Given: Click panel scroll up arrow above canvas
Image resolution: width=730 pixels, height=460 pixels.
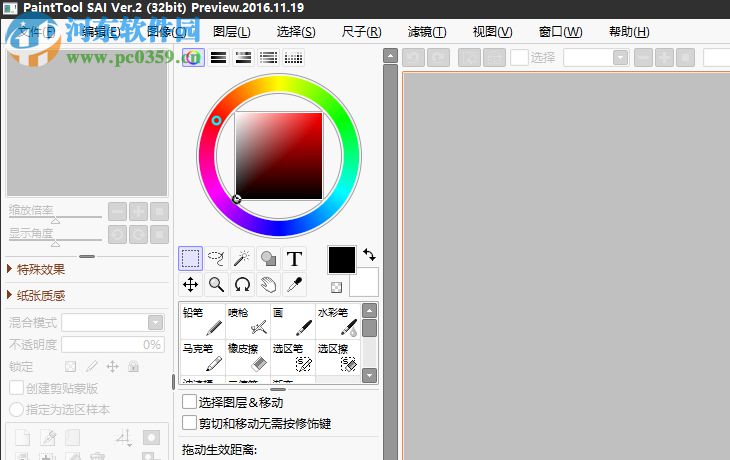Looking at the screenshot, I should (x=391, y=56).
